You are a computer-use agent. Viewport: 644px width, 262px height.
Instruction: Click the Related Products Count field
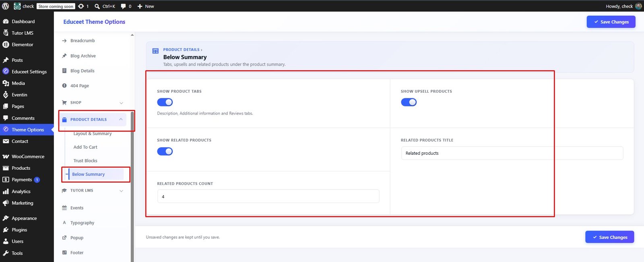click(268, 196)
